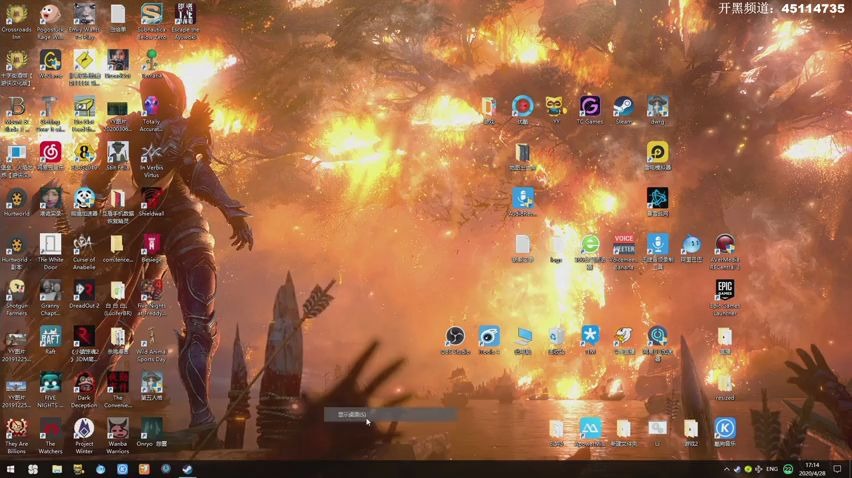The height and width of the screenshot is (478, 852).
Task: Launch the Project Winter shortcut
Action: coord(84,436)
